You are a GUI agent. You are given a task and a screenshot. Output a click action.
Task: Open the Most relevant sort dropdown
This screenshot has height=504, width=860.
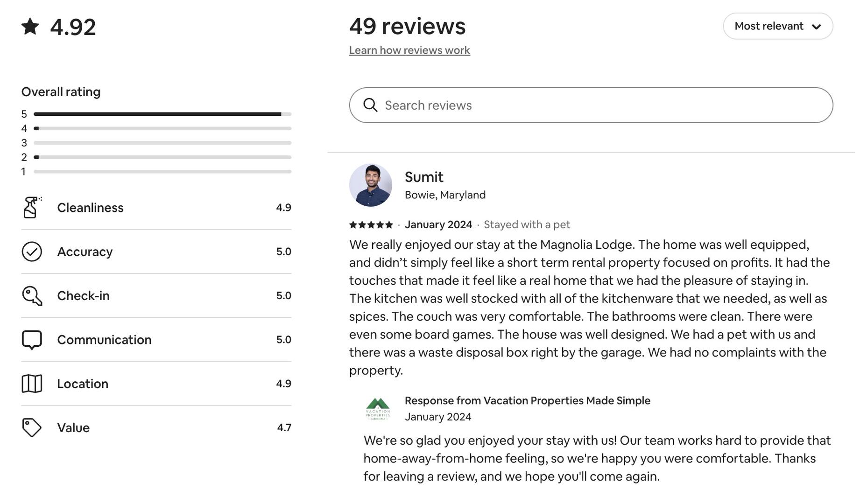777,26
